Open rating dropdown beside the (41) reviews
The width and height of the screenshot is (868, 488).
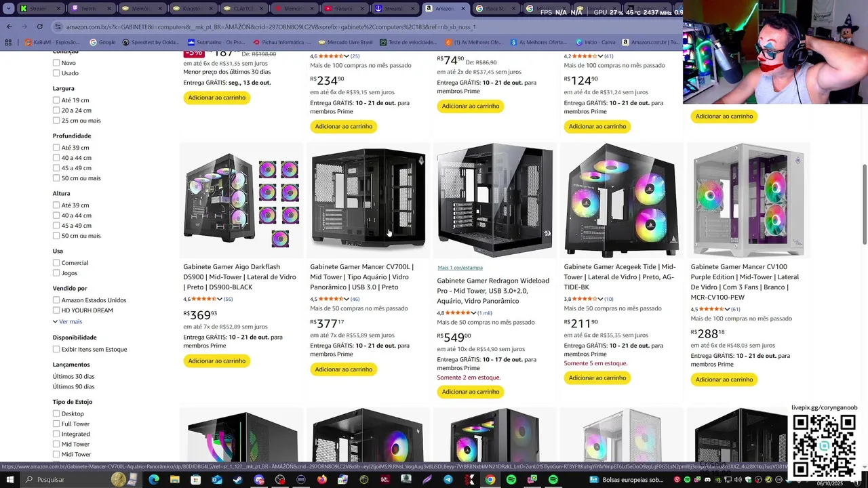(600, 56)
